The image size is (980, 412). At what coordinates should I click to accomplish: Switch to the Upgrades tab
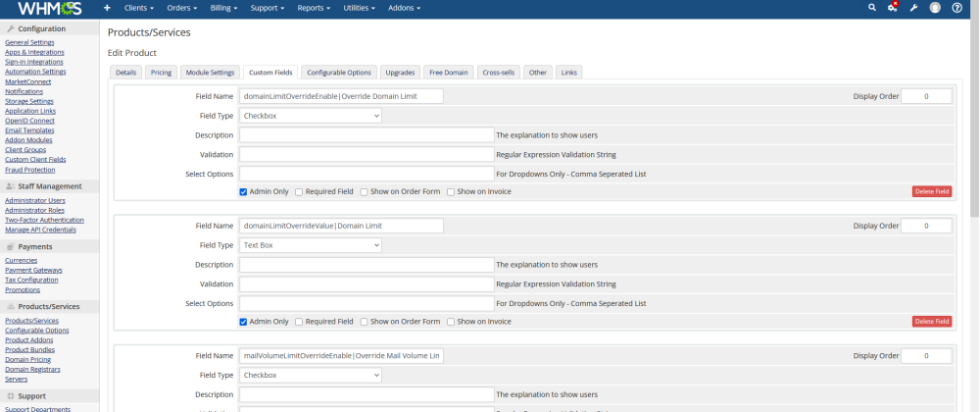click(400, 73)
